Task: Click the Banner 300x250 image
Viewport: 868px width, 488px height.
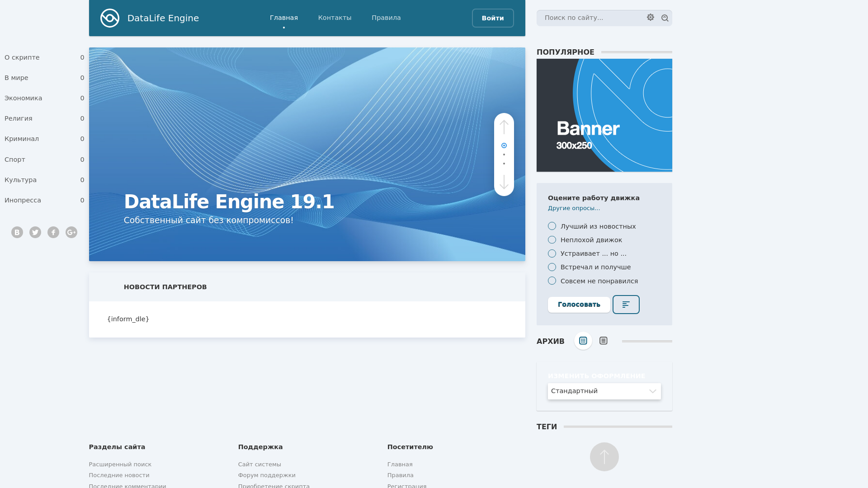Action: pos(604,115)
